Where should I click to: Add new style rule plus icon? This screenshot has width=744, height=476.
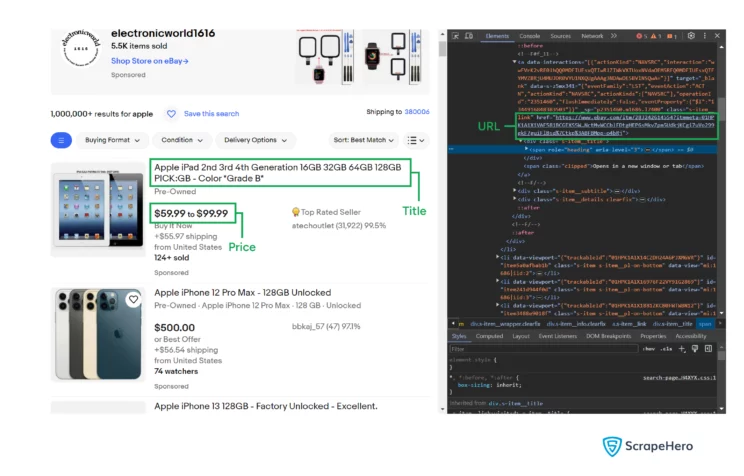tap(682, 349)
